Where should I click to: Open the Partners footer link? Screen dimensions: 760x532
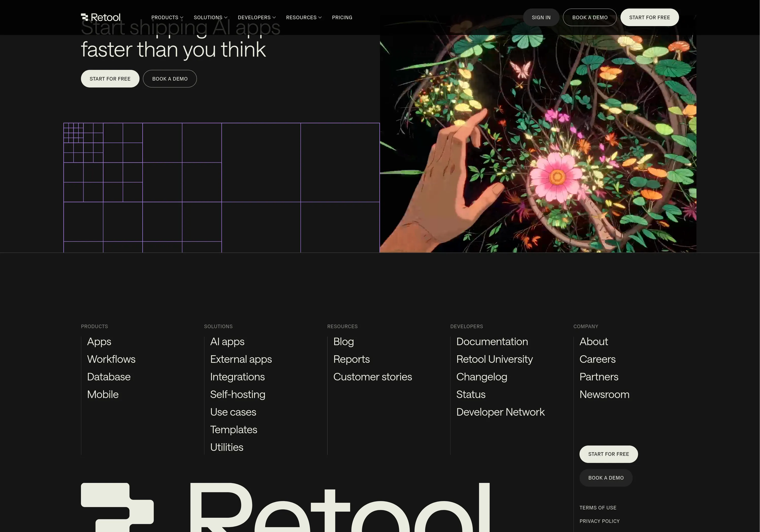(599, 377)
